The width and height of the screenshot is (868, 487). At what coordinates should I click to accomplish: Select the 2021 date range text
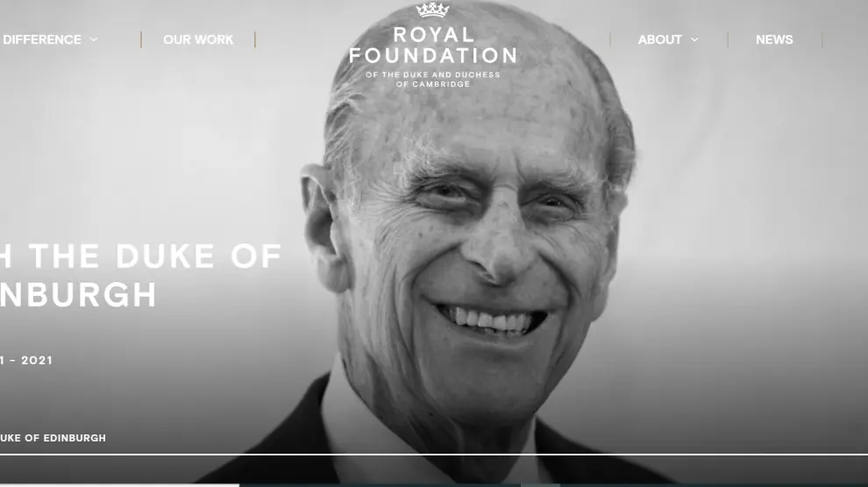26,360
